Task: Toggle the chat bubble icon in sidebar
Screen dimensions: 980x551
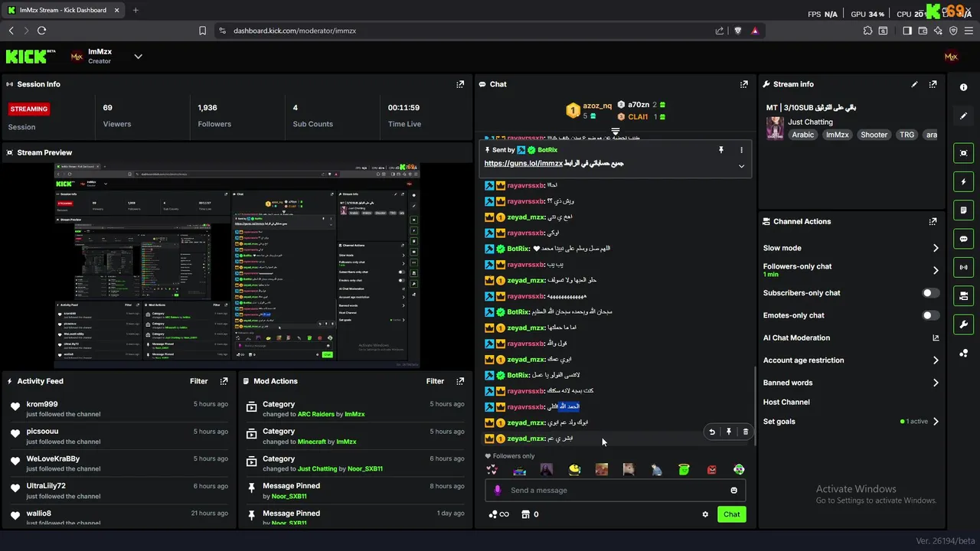Action: [x=963, y=239]
